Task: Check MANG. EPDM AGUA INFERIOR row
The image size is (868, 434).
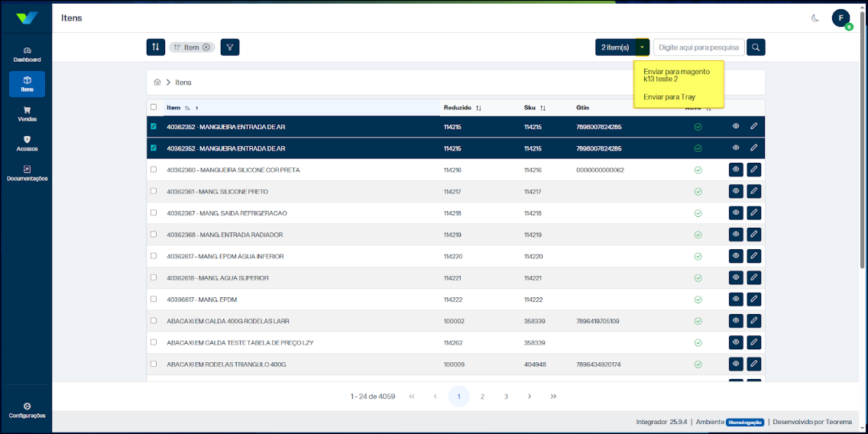Action: click(154, 256)
